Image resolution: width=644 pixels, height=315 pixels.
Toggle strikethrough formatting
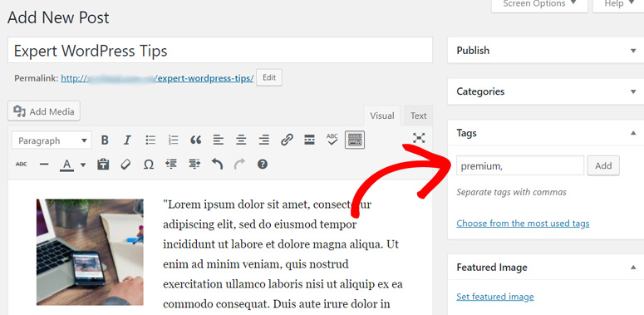click(x=22, y=165)
